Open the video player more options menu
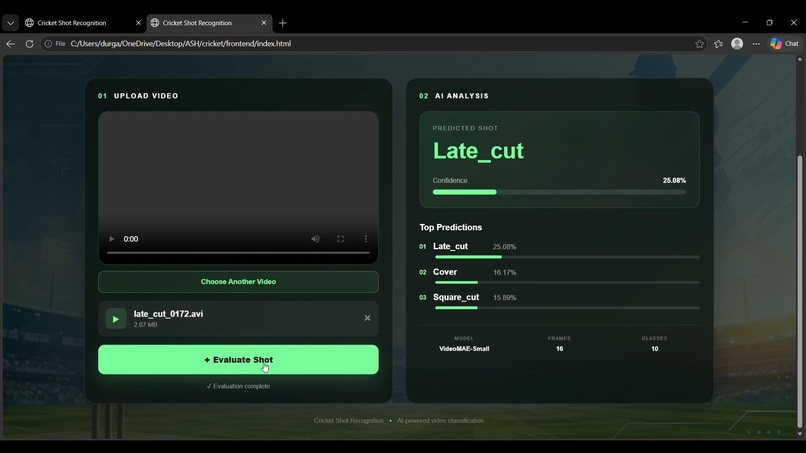This screenshot has width=806, height=453. tap(365, 239)
